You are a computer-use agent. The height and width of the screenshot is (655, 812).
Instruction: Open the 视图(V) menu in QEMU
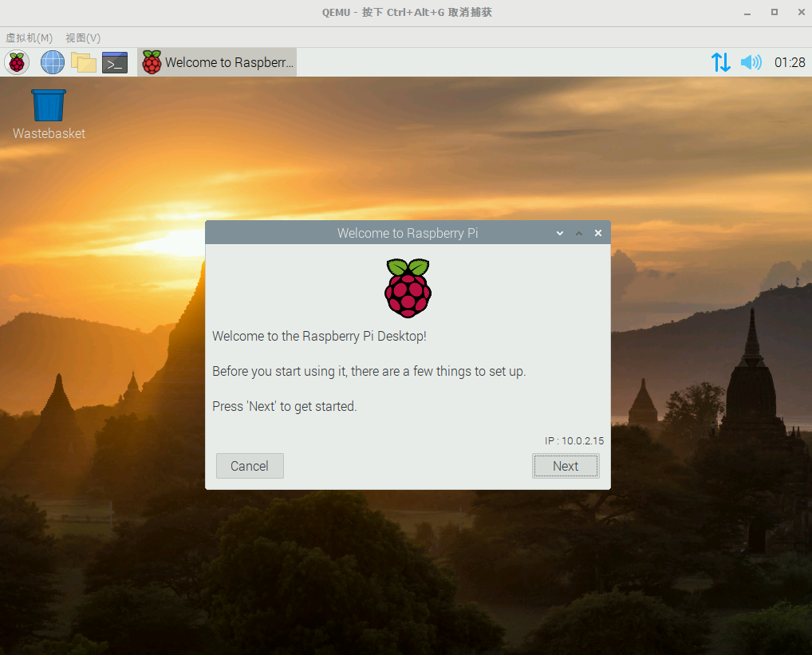coord(83,37)
